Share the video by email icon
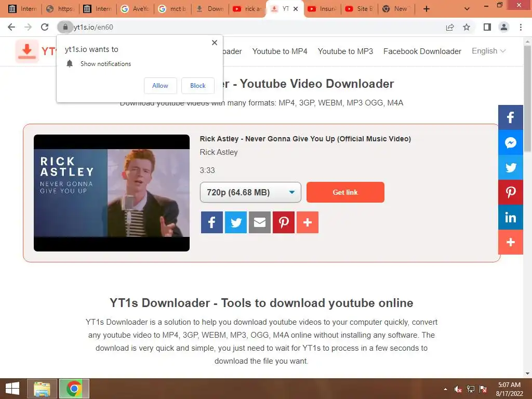 point(260,222)
